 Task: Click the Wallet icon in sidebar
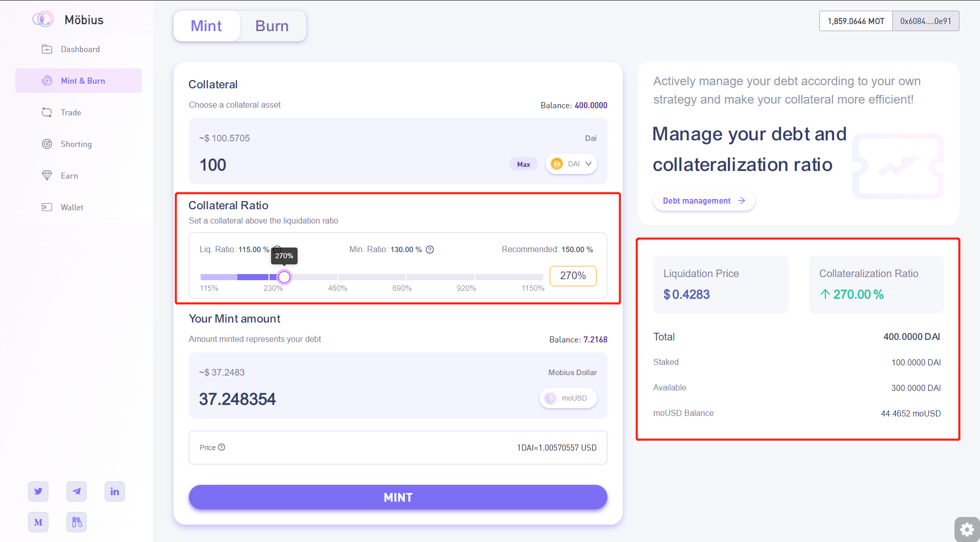coord(47,207)
